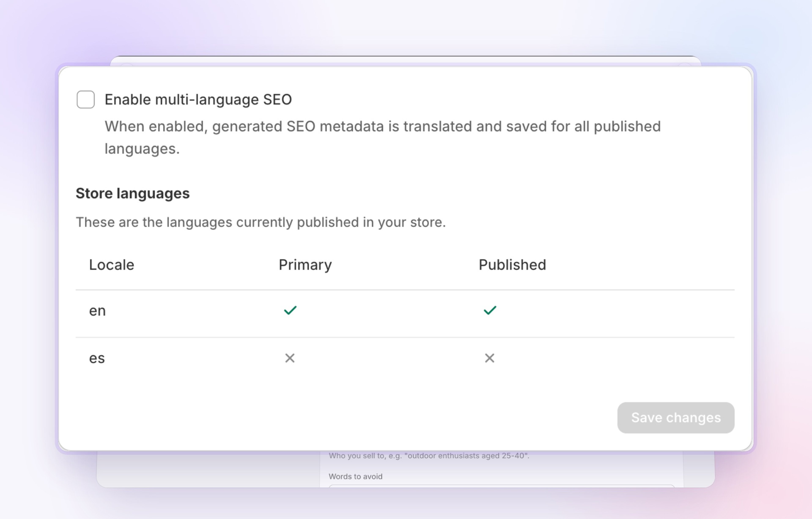
Task: Click 'Who you sell to' hint in background window
Action: [429, 456]
